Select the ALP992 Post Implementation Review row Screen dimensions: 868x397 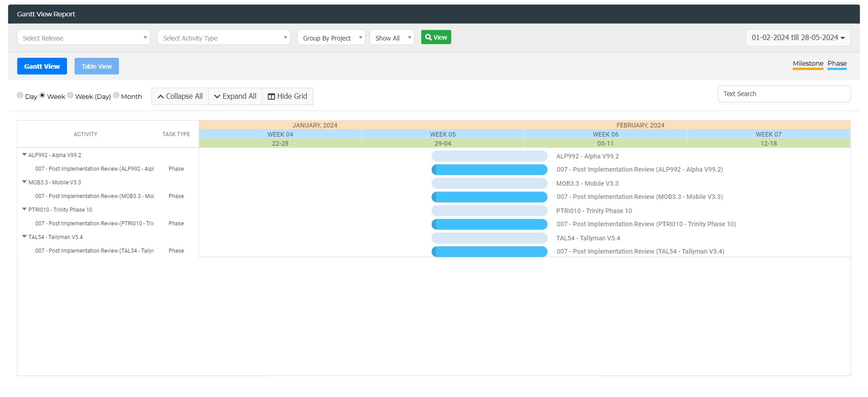click(x=108, y=169)
